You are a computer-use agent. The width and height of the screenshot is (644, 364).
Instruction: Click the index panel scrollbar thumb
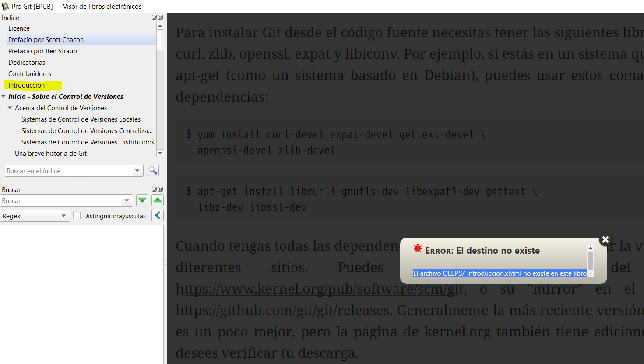(160, 40)
